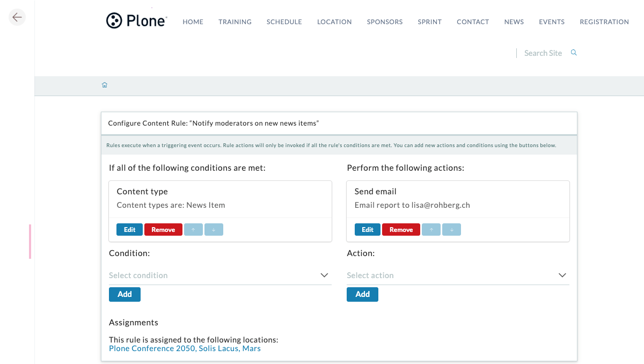Click the 'Send email' action title
Viewport: 644px width, 364px height.
[x=376, y=192]
